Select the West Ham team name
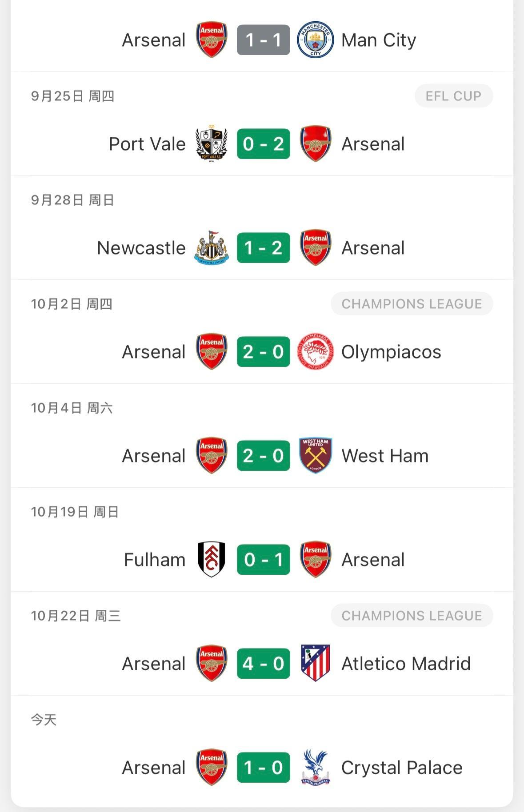This screenshot has width=524, height=812. 385,456
